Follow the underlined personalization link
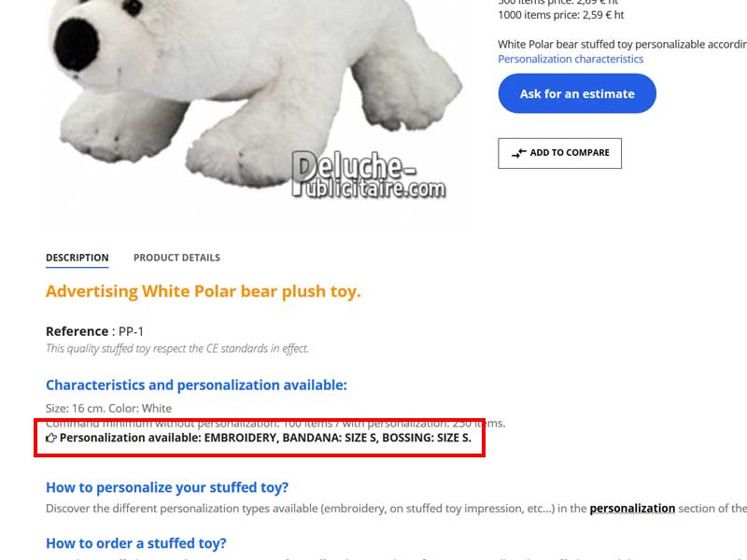This screenshot has width=747, height=560. coord(632,509)
